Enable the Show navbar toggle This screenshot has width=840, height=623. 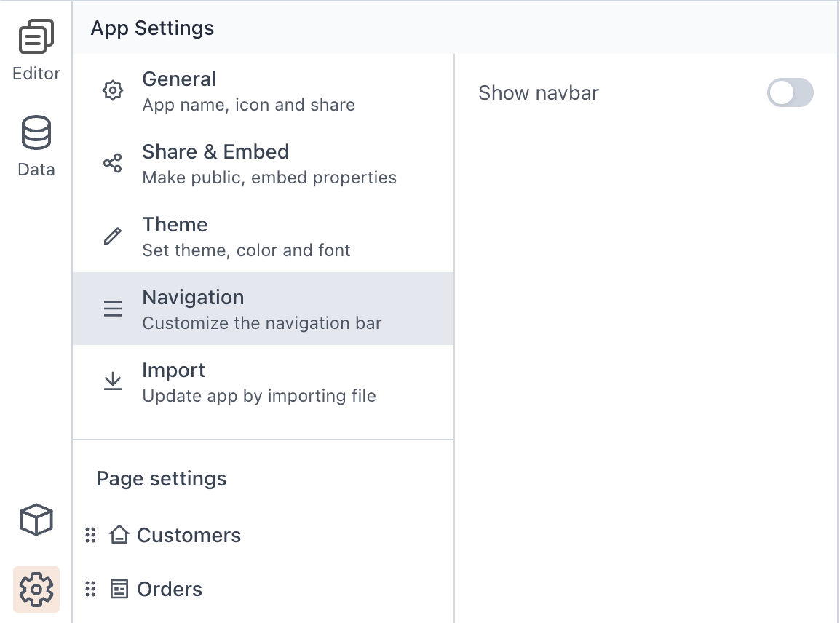pyautogui.click(x=791, y=92)
